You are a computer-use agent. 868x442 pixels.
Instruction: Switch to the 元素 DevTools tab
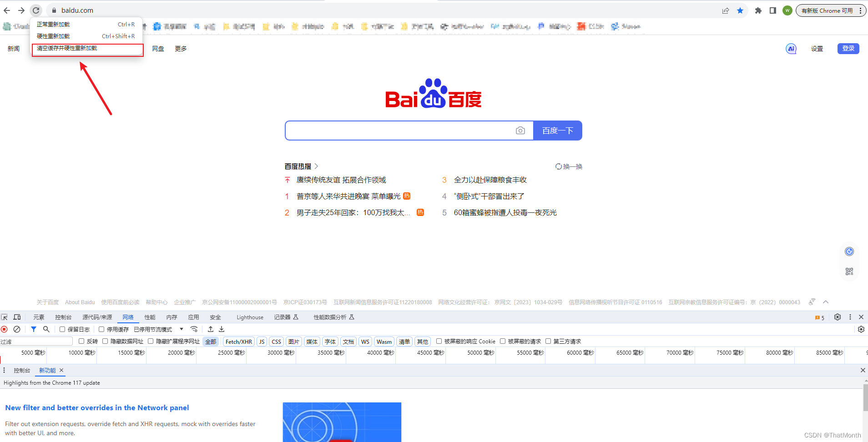point(39,317)
